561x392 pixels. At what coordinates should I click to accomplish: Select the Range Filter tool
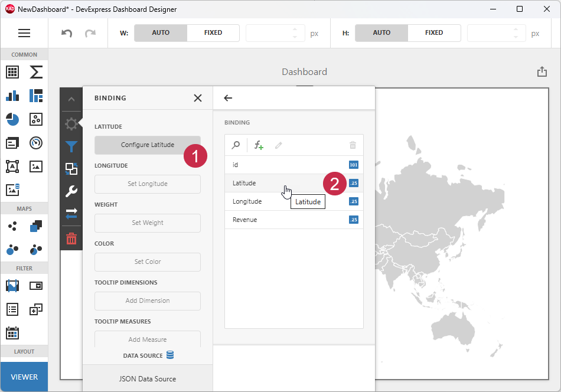(x=12, y=285)
